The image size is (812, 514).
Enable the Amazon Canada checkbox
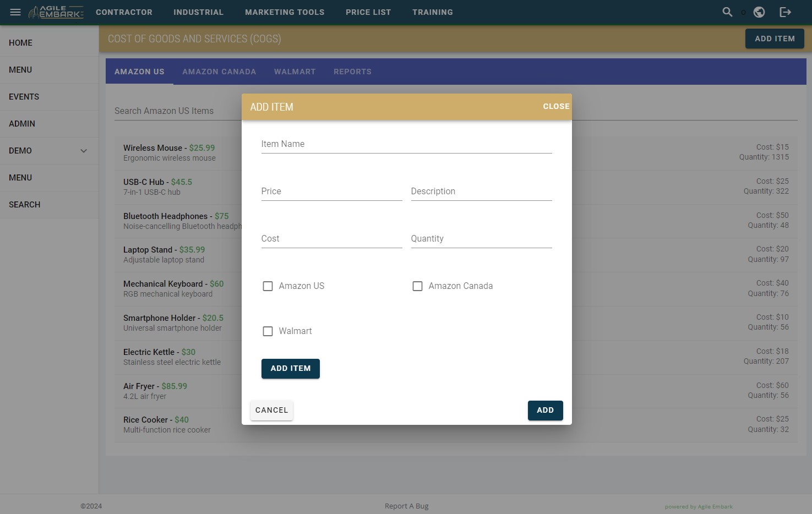pos(418,286)
